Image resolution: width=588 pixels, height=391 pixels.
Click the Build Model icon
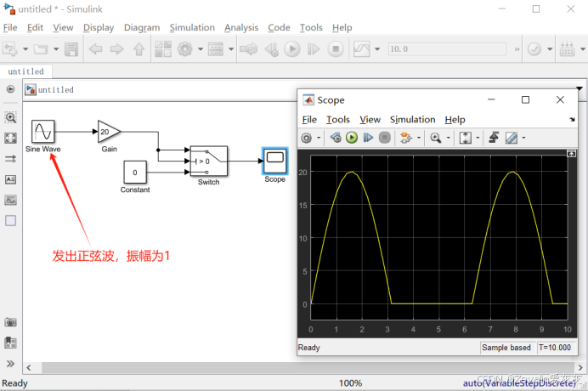(567, 49)
